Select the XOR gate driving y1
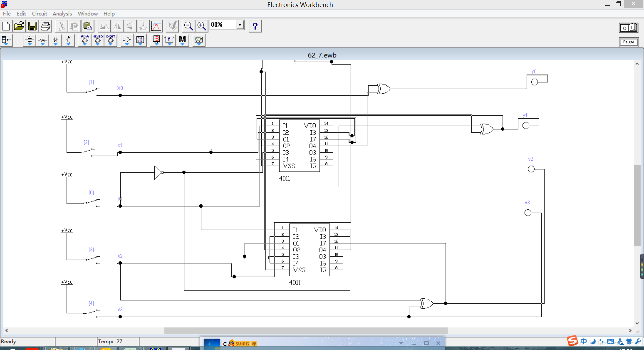This screenshot has width=644, height=350. tap(486, 129)
